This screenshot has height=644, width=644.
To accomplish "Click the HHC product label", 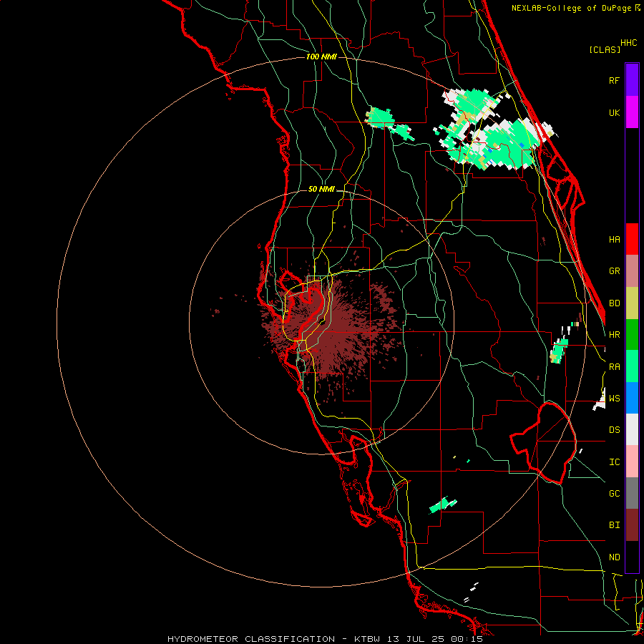I will click(629, 43).
